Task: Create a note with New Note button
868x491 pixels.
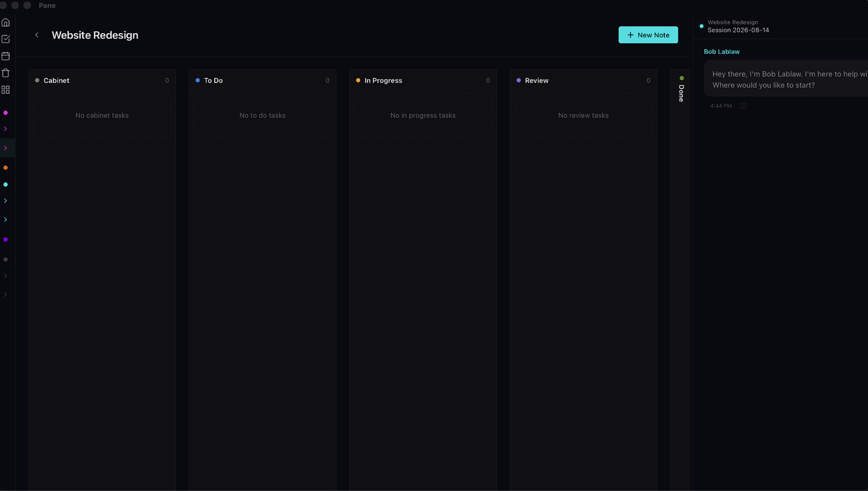Action: coord(648,35)
